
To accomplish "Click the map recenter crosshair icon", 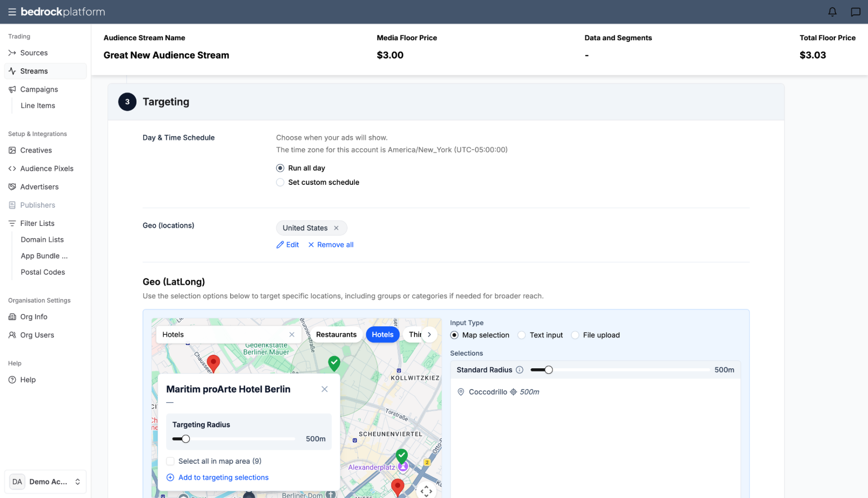I will [x=426, y=491].
